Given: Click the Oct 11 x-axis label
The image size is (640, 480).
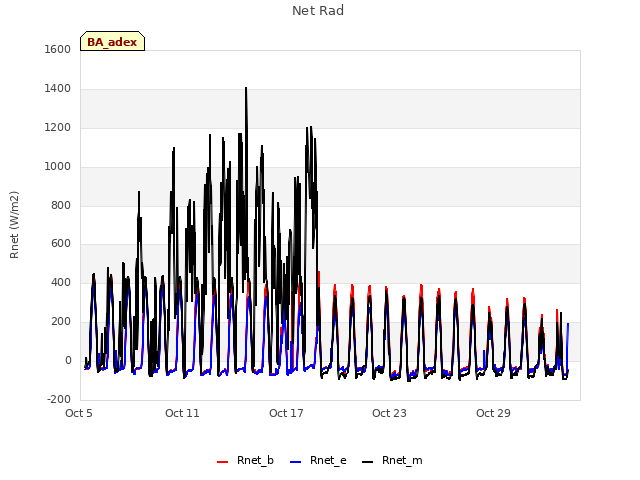Looking at the screenshot, I should 182,413.
